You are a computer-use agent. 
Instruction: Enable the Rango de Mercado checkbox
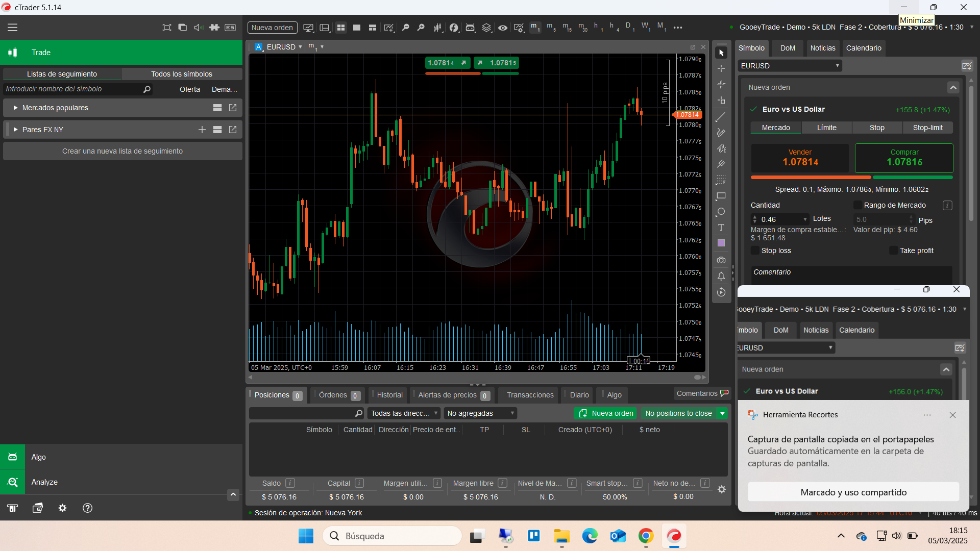(x=857, y=205)
